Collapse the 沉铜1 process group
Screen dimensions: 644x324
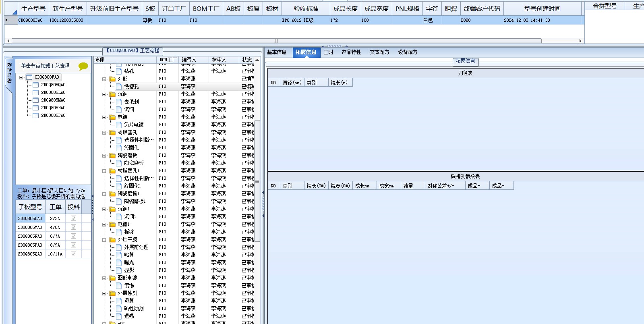tap(104, 209)
